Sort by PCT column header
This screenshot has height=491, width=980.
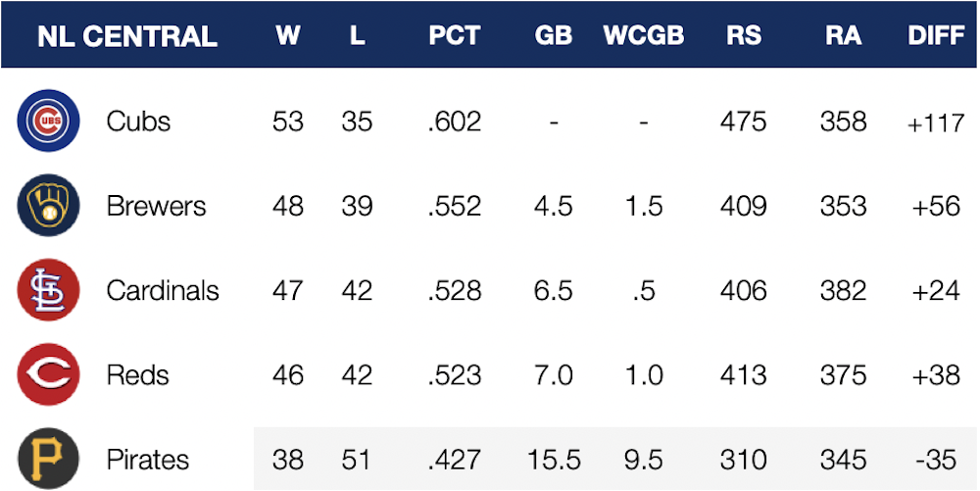(x=454, y=36)
